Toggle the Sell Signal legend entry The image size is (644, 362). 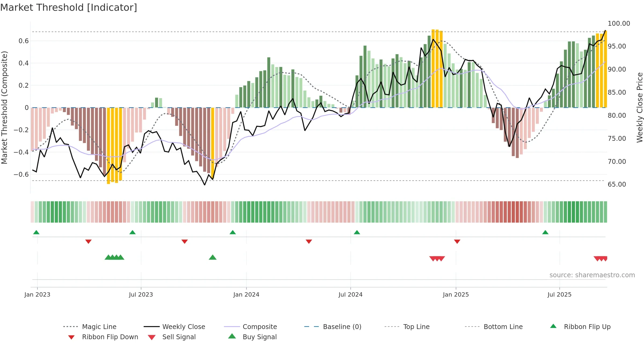[x=172, y=337]
